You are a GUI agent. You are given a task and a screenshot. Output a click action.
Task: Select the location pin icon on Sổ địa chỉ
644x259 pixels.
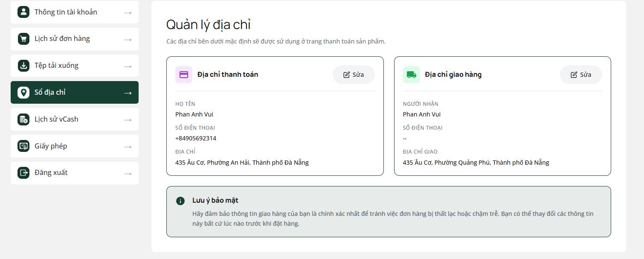tap(23, 92)
